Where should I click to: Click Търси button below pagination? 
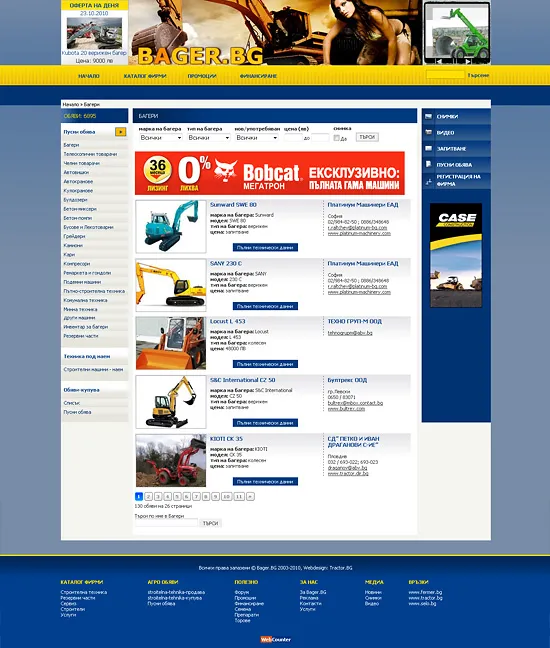coord(211,523)
